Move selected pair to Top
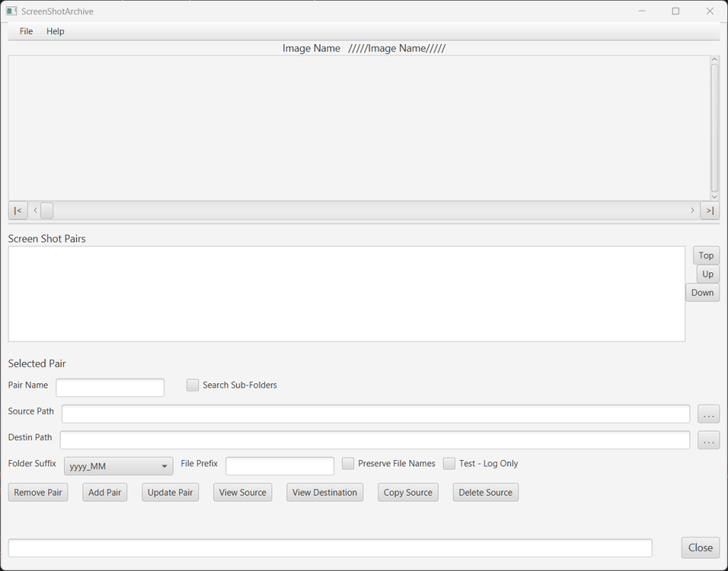This screenshot has height=571, width=728. (x=706, y=255)
